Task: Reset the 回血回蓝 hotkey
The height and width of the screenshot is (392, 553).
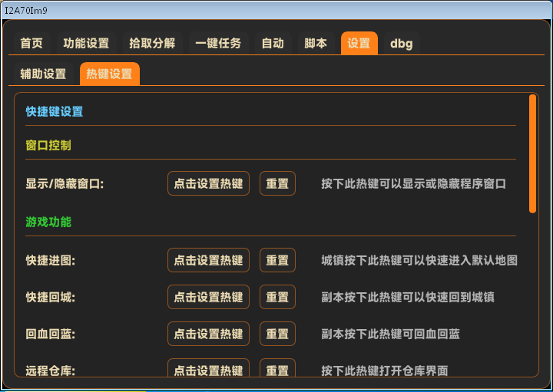Action: tap(277, 334)
